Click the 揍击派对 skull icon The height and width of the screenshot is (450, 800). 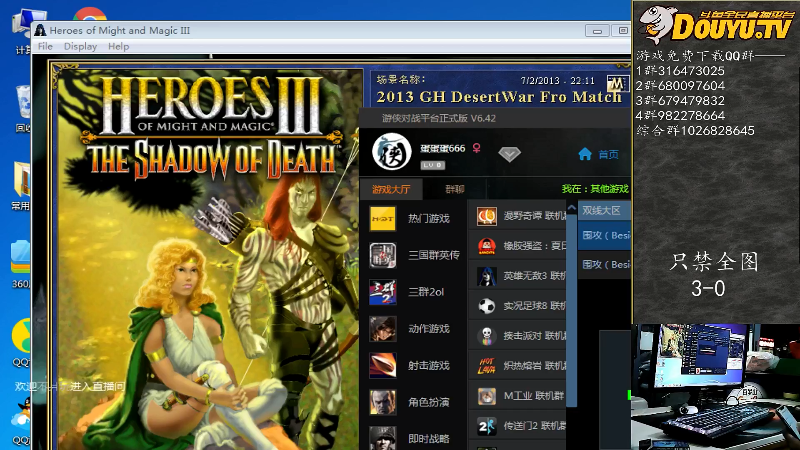(x=487, y=336)
